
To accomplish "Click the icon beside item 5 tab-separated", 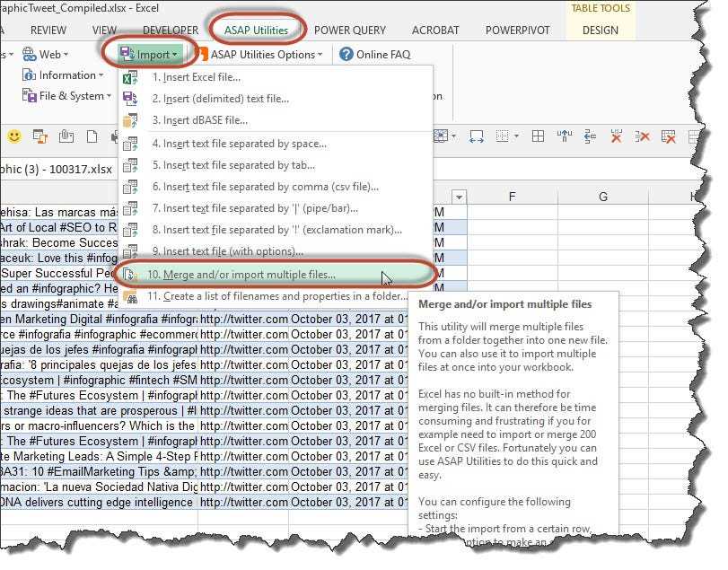I will [x=130, y=165].
